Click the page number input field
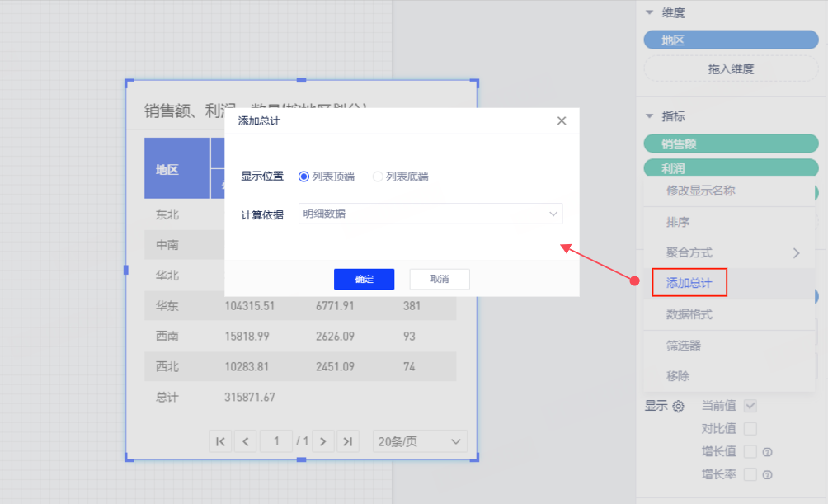The image size is (828, 504). point(277,441)
